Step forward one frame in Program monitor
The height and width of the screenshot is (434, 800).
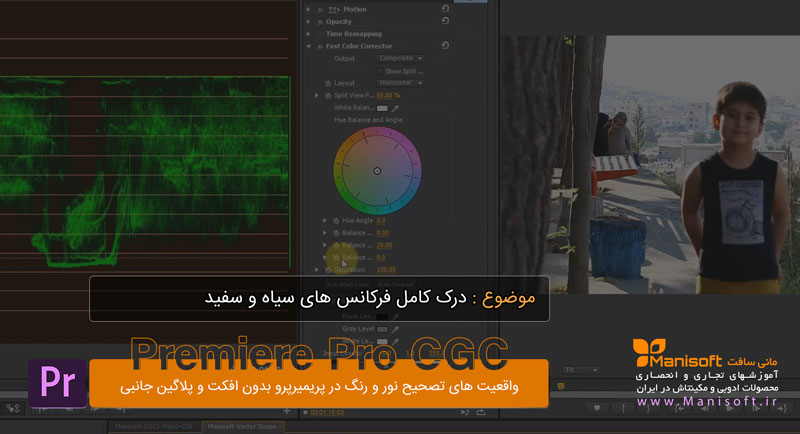click(x=756, y=408)
